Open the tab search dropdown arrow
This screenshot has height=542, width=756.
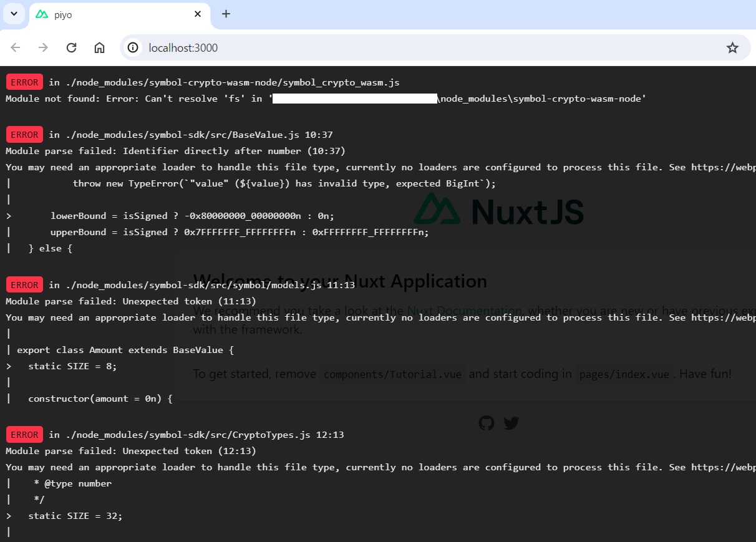pyautogui.click(x=14, y=14)
